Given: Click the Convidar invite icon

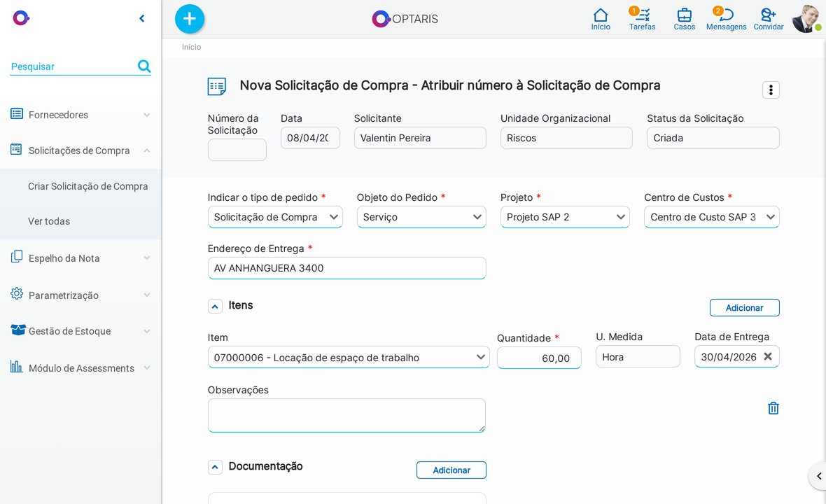Looking at the screenshot, I should (x=768, y=19).
